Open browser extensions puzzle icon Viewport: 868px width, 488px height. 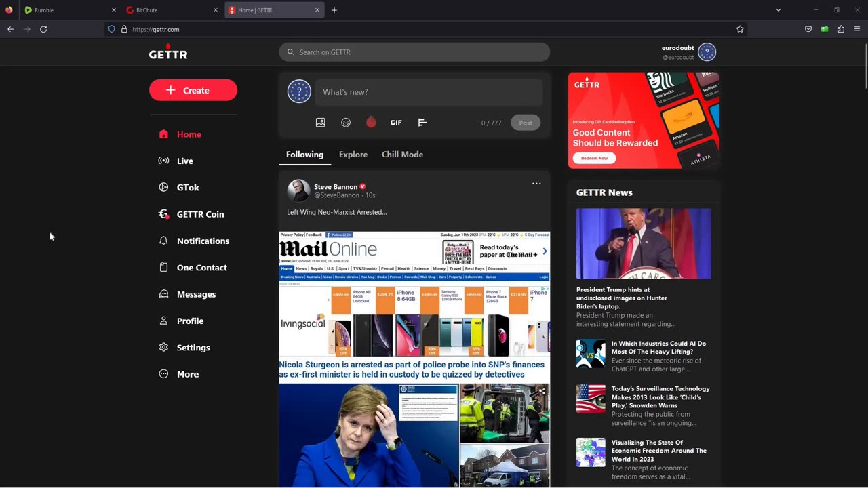tap(841, 29)
